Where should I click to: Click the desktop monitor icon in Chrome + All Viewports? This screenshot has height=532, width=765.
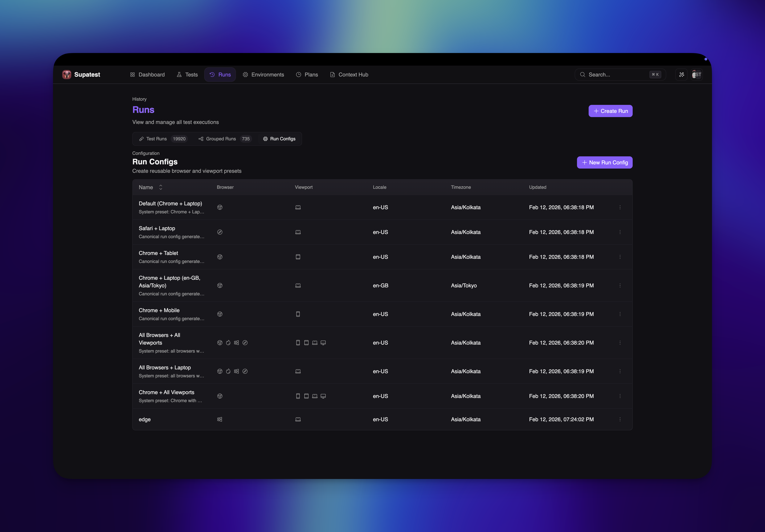point(323,396)
